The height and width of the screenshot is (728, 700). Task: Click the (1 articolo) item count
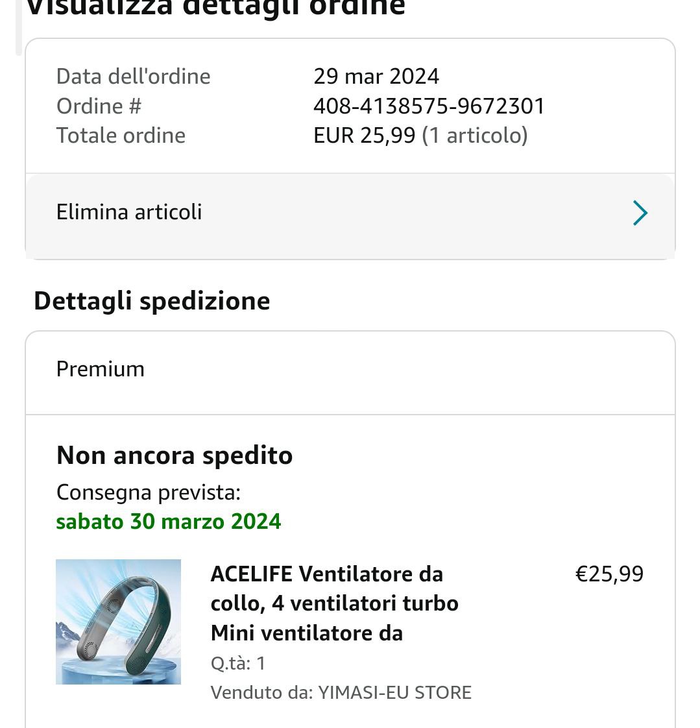(x=475, y=135)
